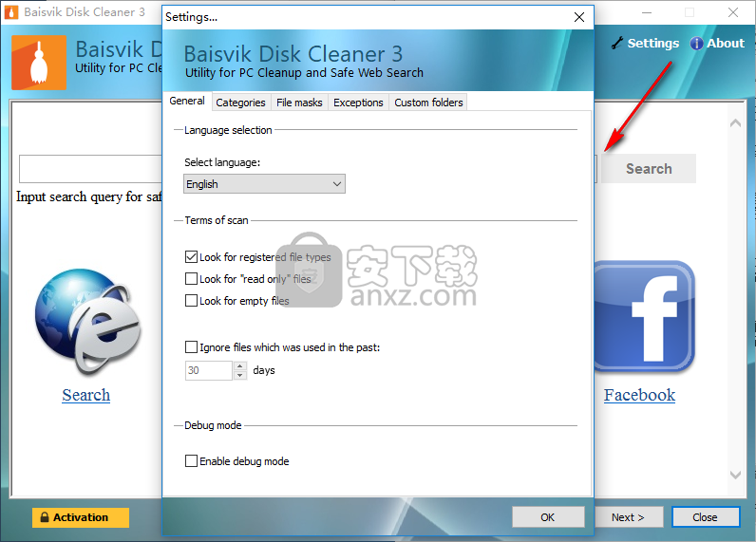Viewport: 756px width, 542px height.
Task: Click the Facebook logo icon
Action: point(644,316)
